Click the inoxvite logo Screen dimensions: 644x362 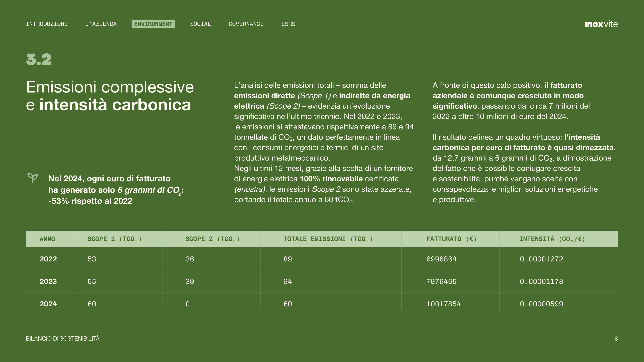click(x=601, y=24)
